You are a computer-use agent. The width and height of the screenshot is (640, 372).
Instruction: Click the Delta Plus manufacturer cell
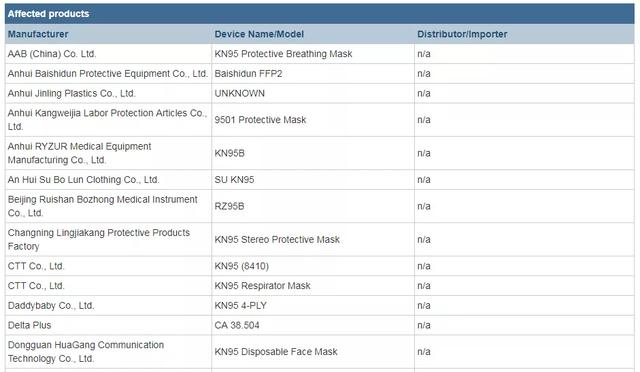tap(108, 325)
